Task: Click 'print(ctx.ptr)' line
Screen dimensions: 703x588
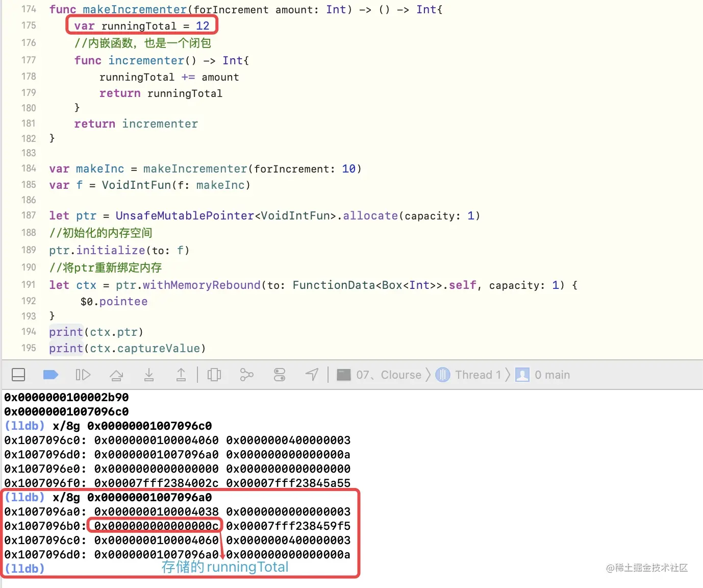Action: pyautogui.click(x=96, y=332)
